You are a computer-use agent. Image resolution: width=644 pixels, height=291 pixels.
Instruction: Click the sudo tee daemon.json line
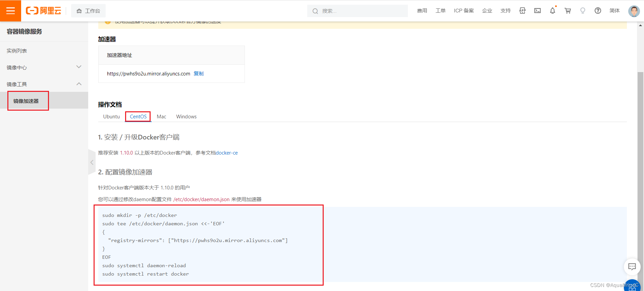click(x=163, y=224)
